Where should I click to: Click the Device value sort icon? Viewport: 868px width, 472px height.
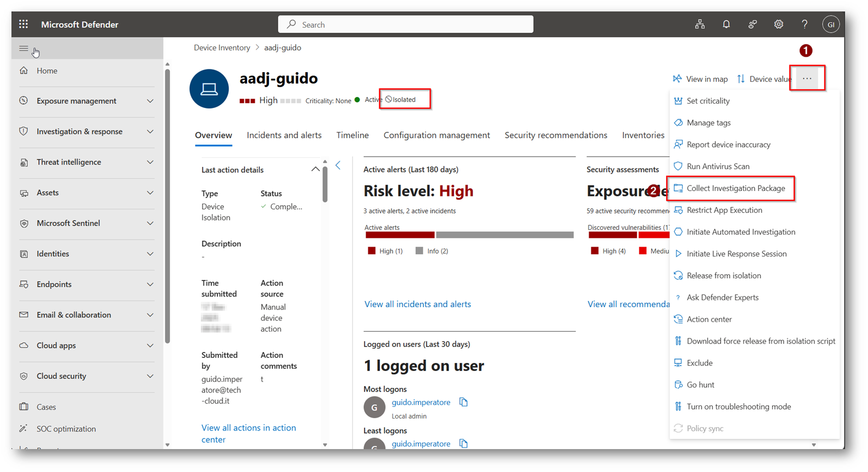(x=741, y=79)
